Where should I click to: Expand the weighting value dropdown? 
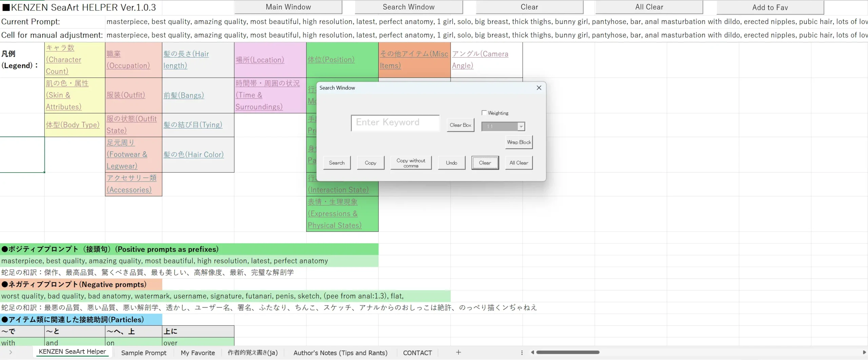pyautogui.click(x=521, y=126)
